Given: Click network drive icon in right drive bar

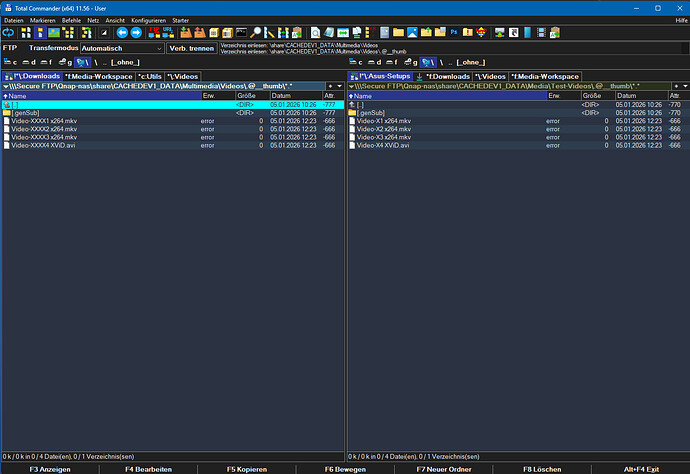Looking at the screenshot, I should [427, 62].
